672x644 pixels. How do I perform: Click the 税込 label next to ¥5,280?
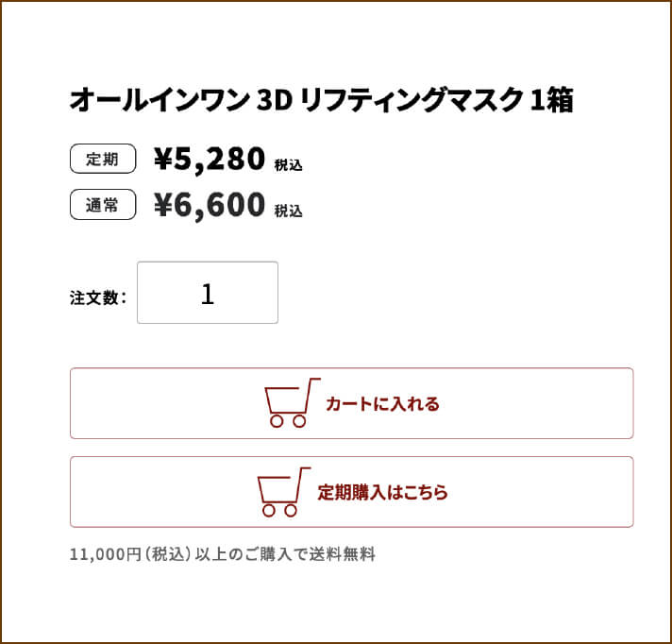tap(288, 166)
